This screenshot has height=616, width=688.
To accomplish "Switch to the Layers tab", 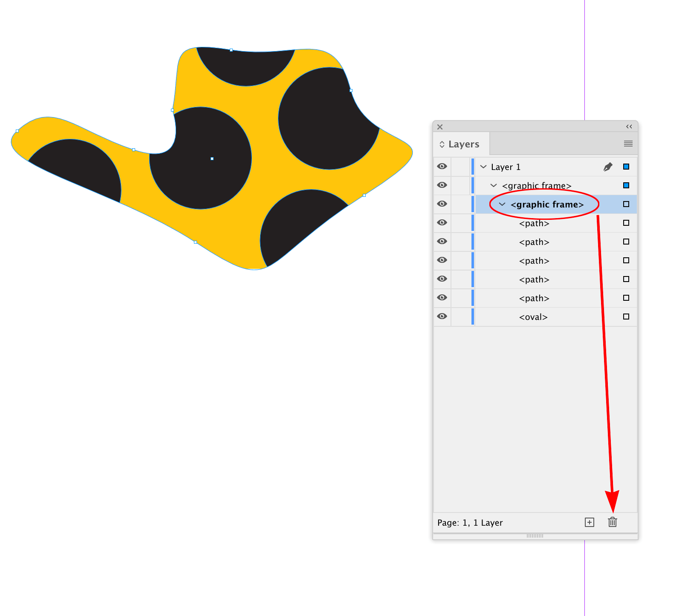I will pyautogui.click(x=464, y=144).
